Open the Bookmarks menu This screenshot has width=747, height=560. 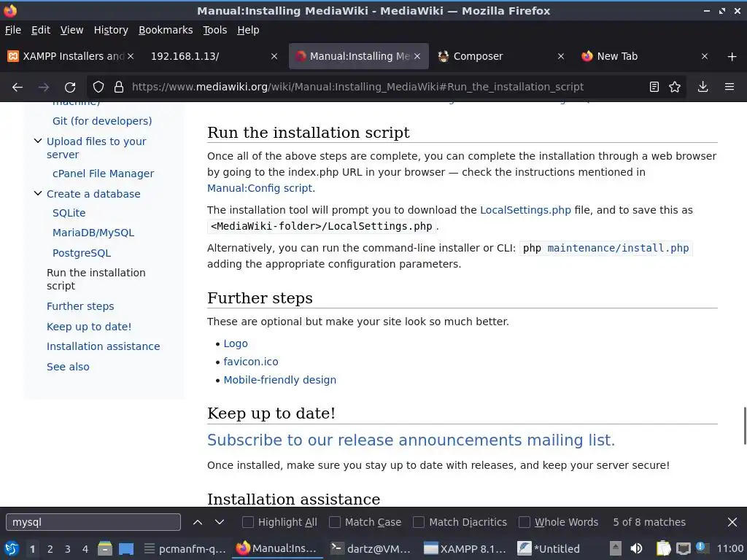pyautogui.click(x=166, y=30)
